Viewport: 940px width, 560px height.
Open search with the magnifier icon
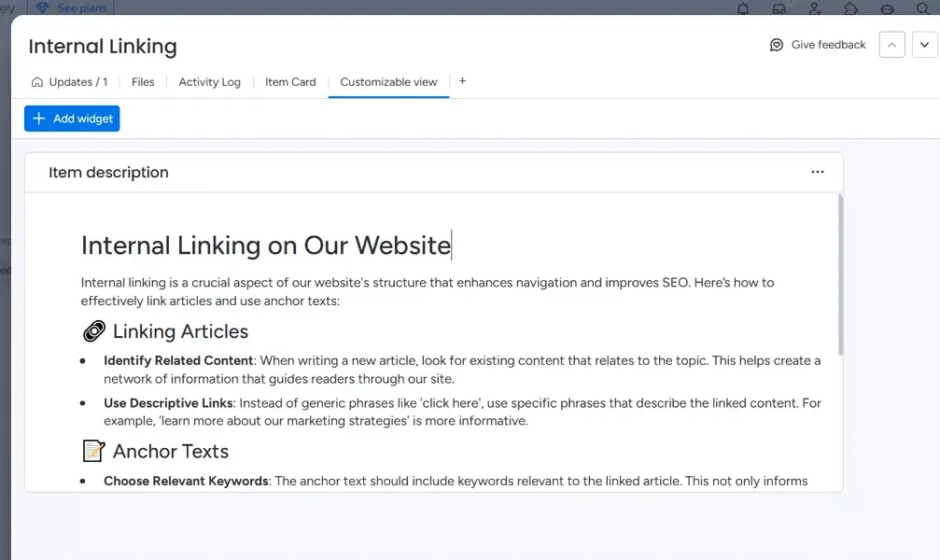(x=923, y=7)
